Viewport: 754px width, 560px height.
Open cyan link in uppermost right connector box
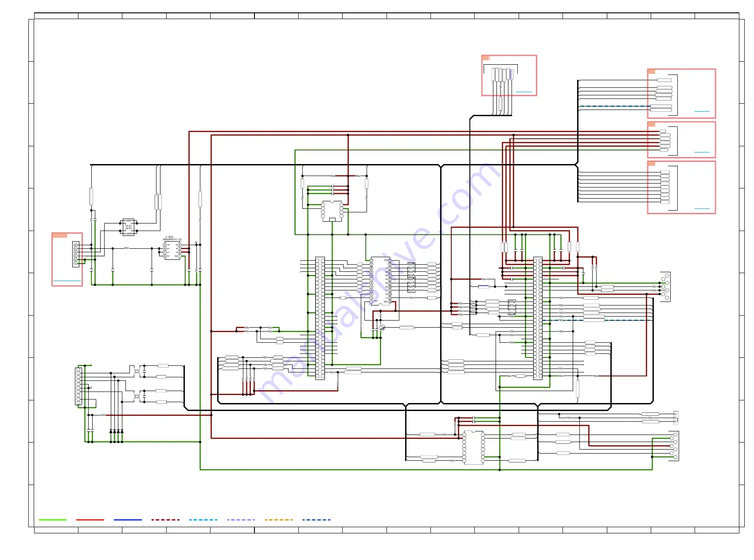(702, 111)
